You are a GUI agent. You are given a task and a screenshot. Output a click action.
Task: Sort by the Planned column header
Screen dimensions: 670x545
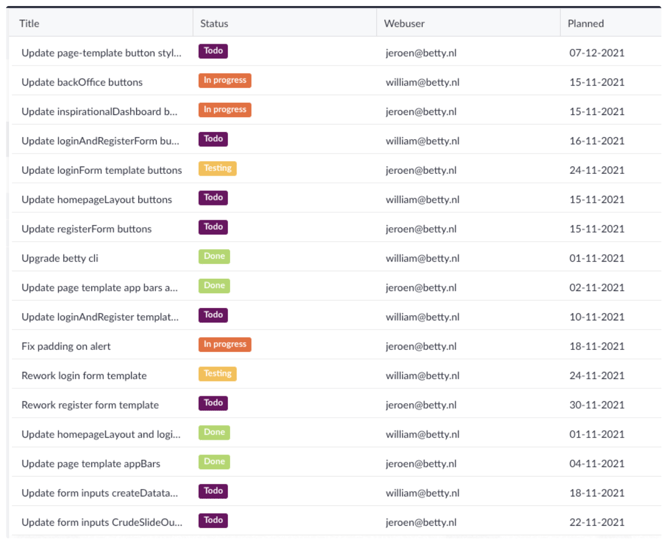tap(586, 24)
